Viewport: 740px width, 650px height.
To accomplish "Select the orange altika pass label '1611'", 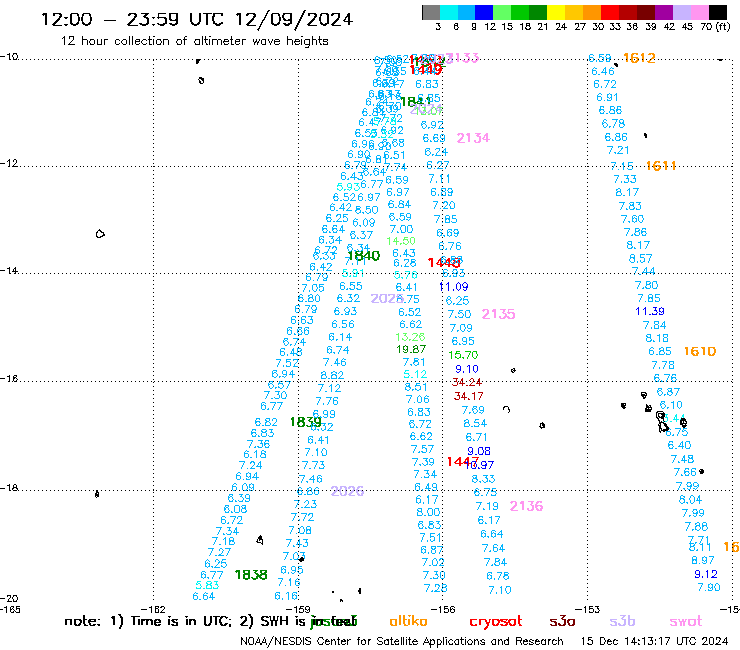I will (x=661, y=166).
